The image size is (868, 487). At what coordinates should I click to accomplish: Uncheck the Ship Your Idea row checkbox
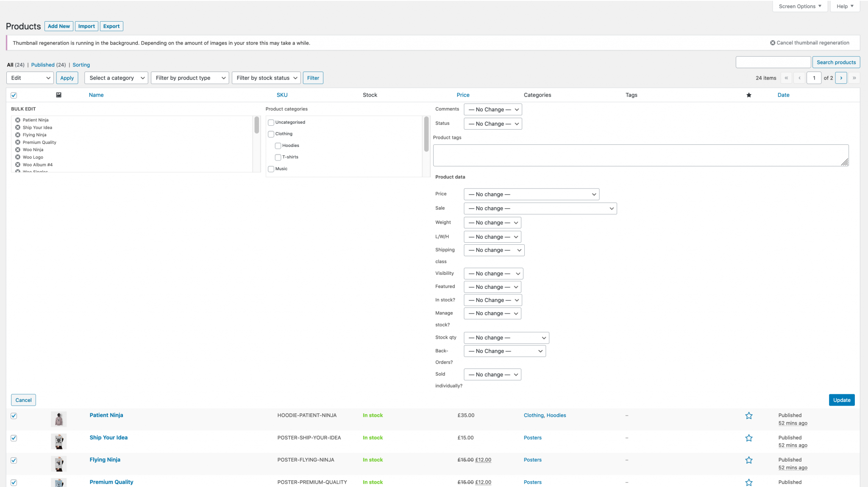tap(14, 438)
